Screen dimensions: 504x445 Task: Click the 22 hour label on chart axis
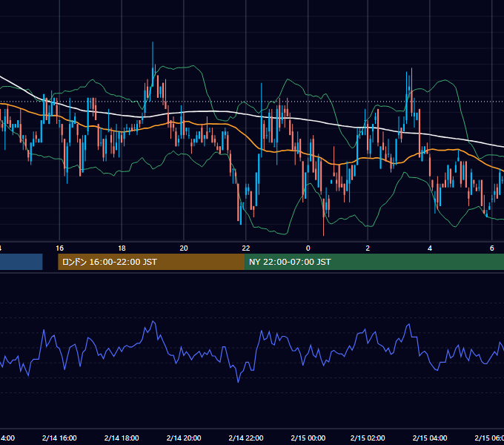tap(246, 248)
